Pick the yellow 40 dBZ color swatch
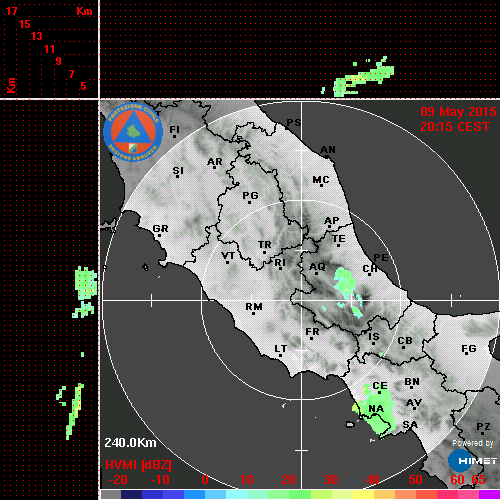Screen dimensions: 500x500 pyautogui.click(x=363, y=494)
